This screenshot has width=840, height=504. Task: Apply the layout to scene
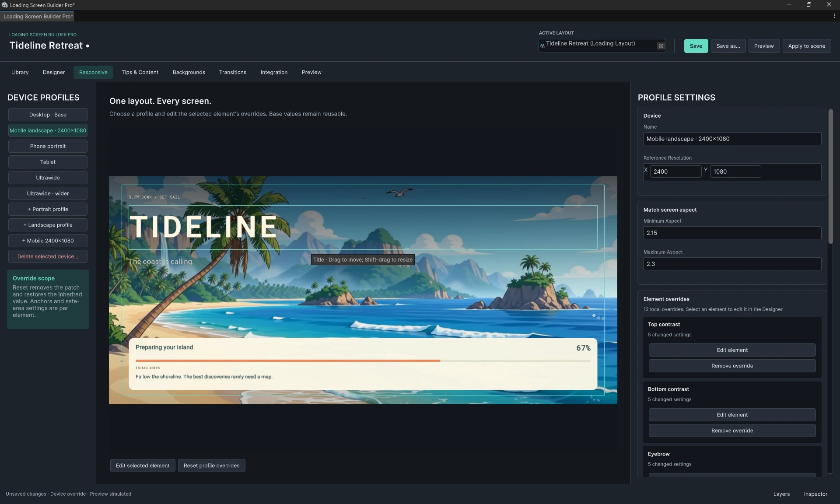coord(807,46)
